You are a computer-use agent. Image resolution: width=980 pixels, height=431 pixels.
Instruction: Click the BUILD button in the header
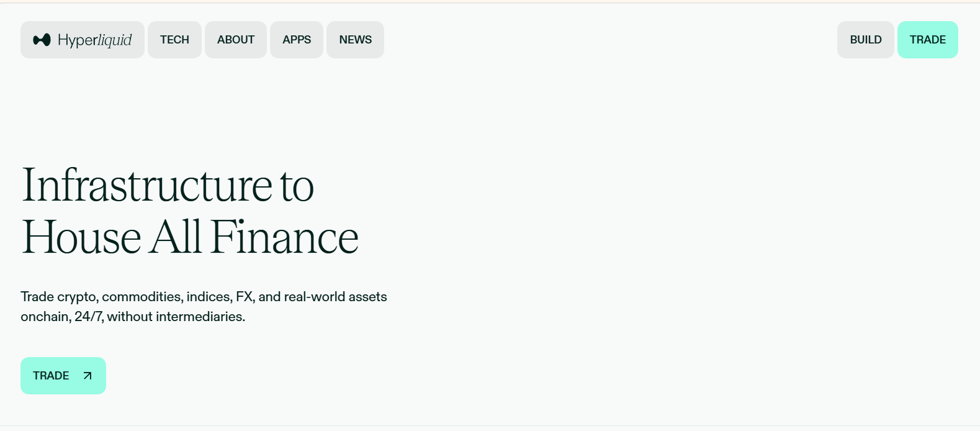point(866,40)
